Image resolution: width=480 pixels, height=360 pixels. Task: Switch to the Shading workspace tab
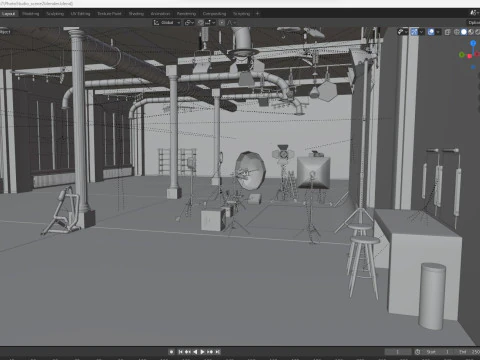coord(136,14)
